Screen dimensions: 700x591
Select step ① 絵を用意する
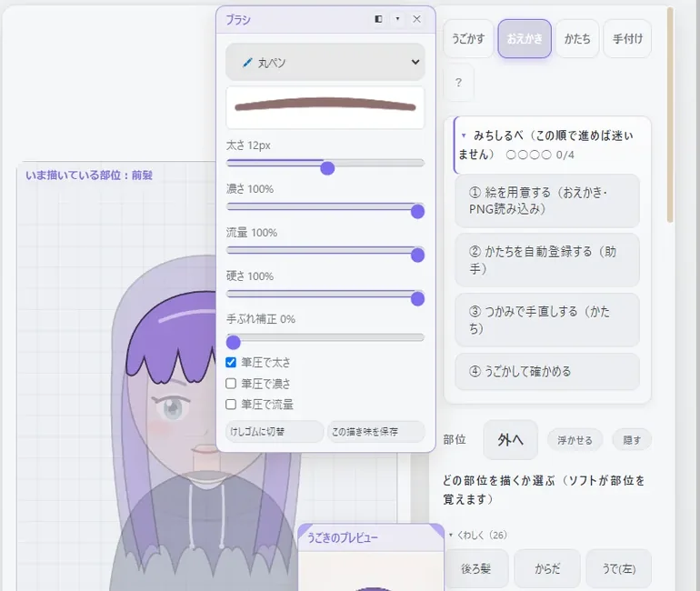click(x=547, y=201)
